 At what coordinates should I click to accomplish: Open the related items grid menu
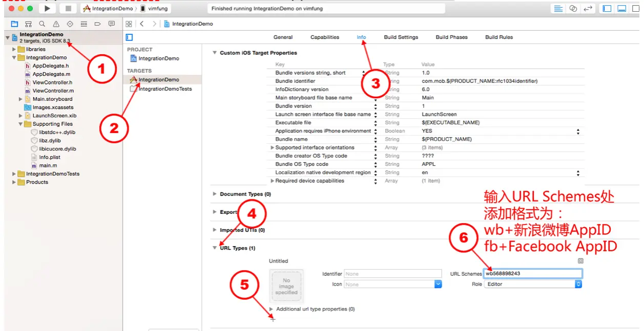pos(129,24)
